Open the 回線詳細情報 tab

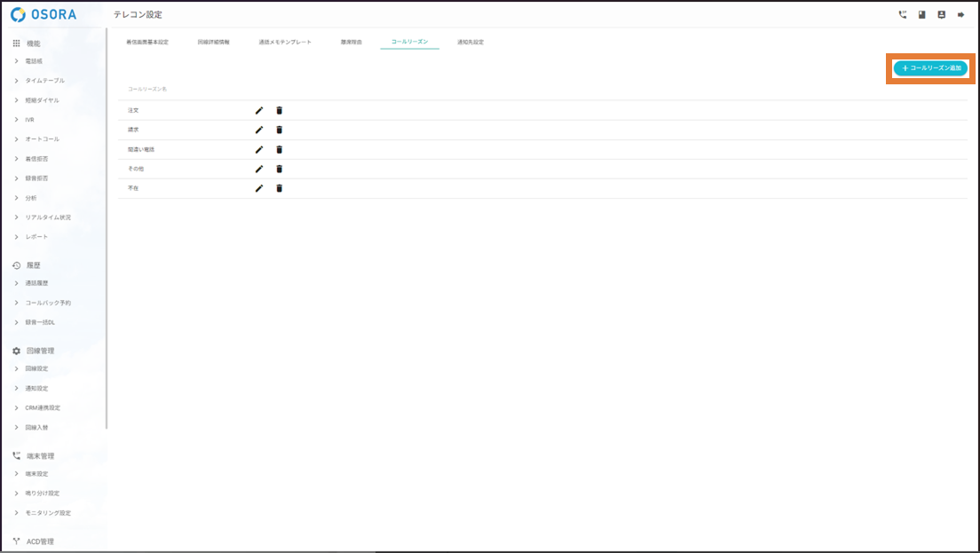point(210,41)
